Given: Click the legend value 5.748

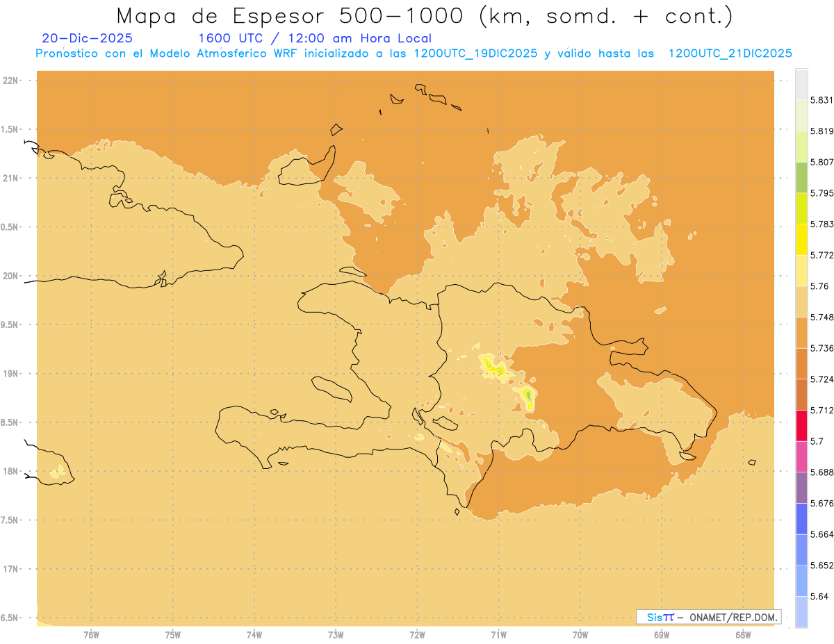Looking at the screenshot, I should pyautogui.click(x=822, y=317).
